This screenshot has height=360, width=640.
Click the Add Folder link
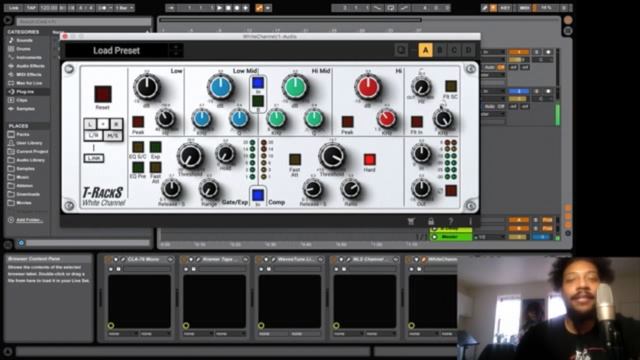29,220
